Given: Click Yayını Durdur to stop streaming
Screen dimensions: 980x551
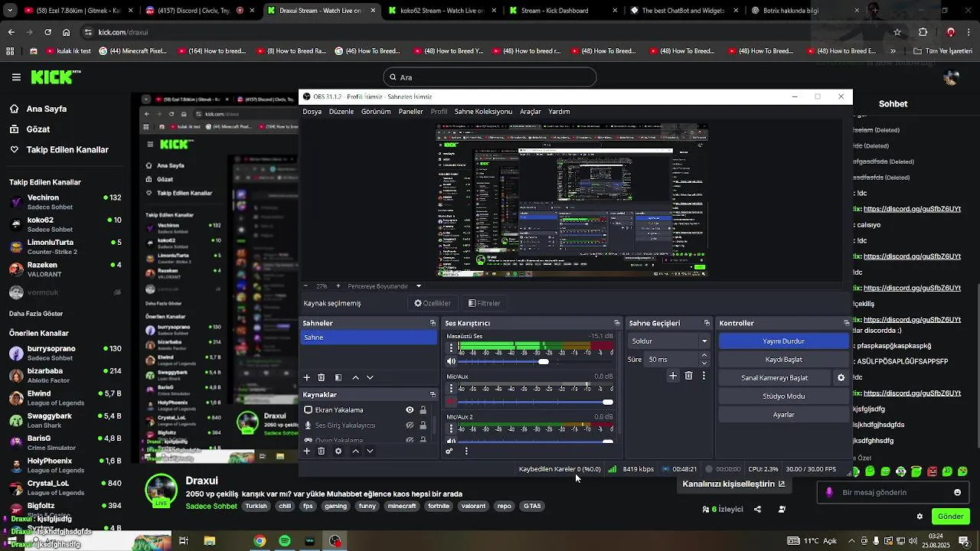Looking at the screenshot, I should point(783,341).
